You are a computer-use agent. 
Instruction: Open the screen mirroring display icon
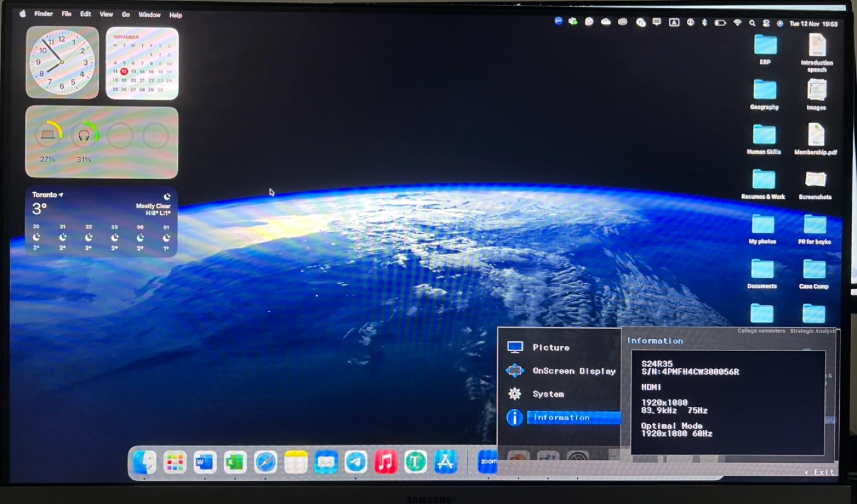(x=657, y=22)
